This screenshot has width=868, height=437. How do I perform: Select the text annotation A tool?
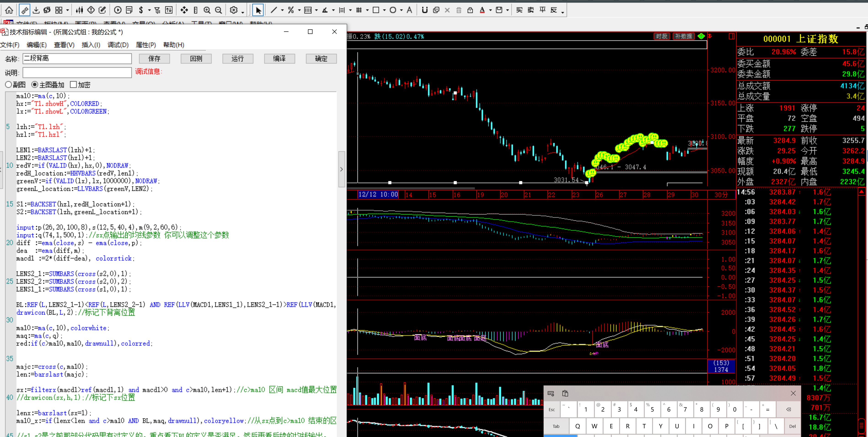coord(409,10)
